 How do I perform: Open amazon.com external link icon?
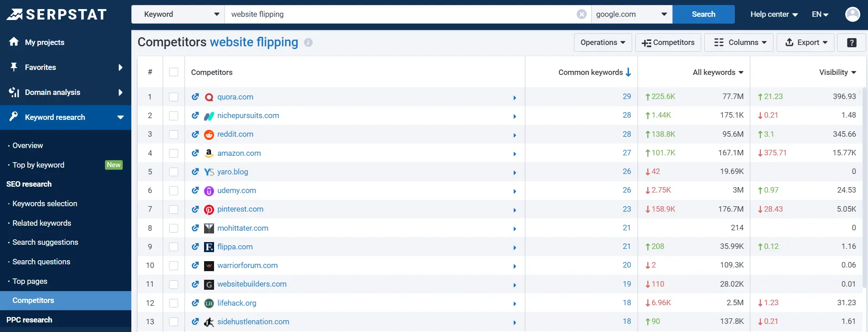[x=195, y=153]
